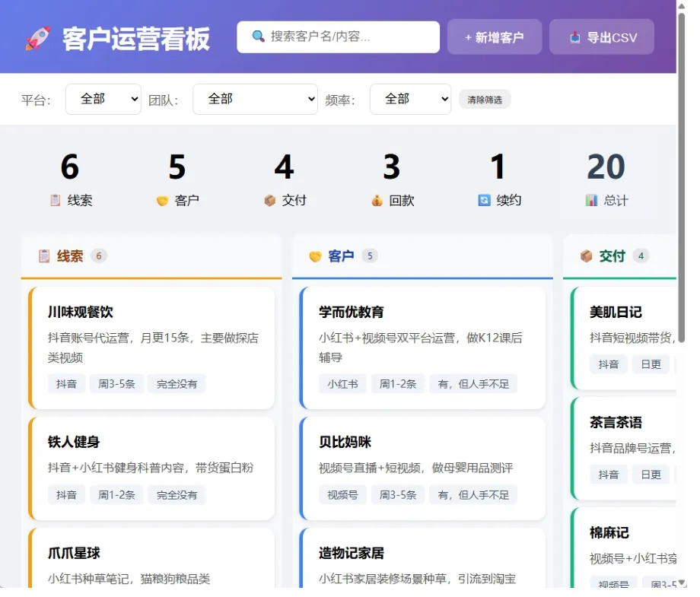Click the number 3 in 回款 stat
Viewport: 700px width, 597px height.
392,167
